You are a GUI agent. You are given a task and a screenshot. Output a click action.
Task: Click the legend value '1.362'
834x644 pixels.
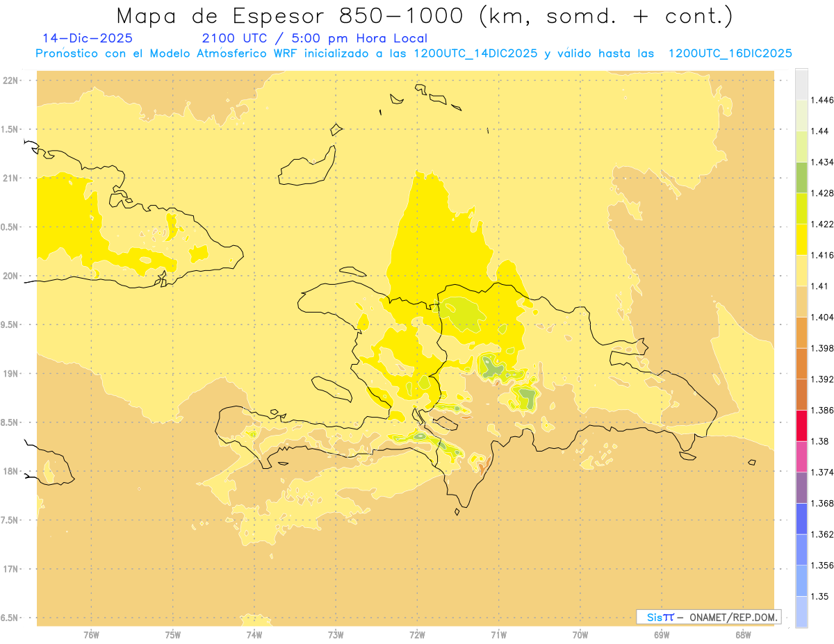tap(823, 534)
